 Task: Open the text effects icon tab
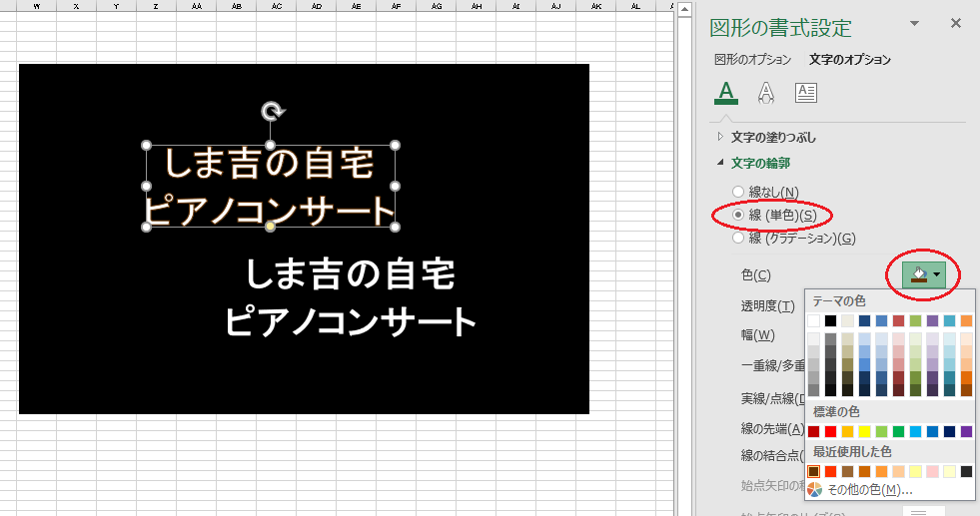765,93
